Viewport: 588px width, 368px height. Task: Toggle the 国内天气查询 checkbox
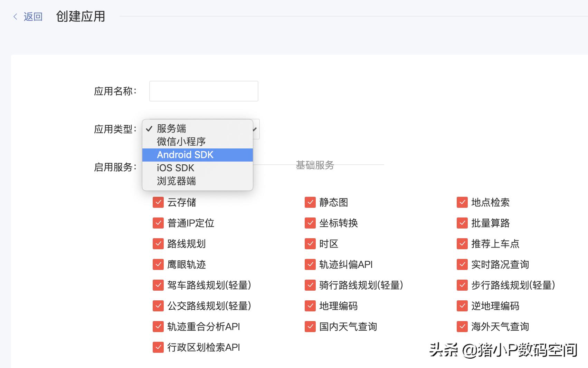tap(310, 327)
